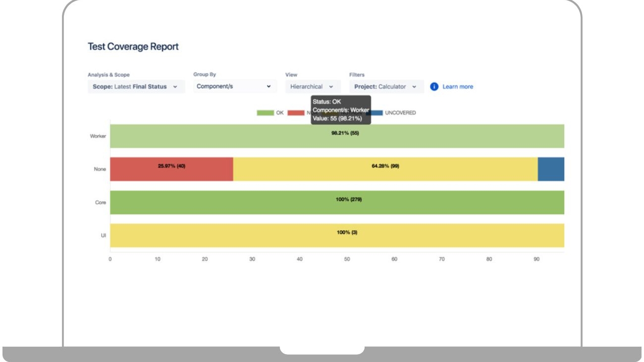The width and height of the screenshot is (644, 362).
Task: Open the Hierarchical view dropdown
Action: [x=312, y=87]
